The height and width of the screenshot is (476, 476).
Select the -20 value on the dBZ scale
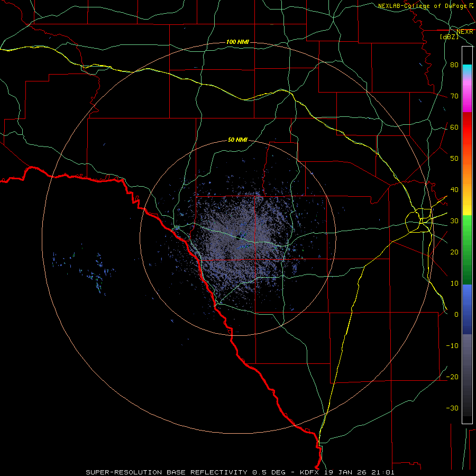tap(452, 377)
